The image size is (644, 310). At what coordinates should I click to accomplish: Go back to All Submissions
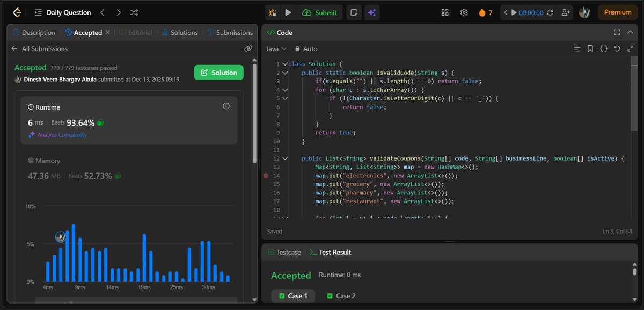coord(39,48)
